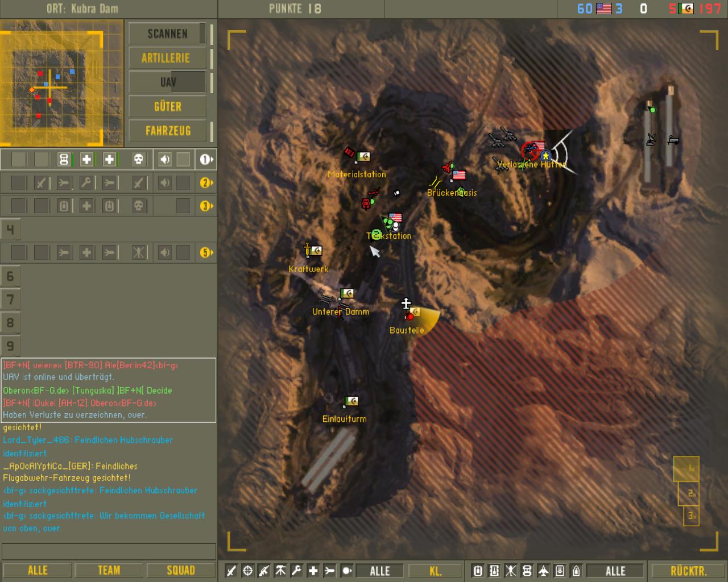Click the chat message input field
Image resolution: width=728 pixels, height=582 pixels.
[109, 551]
